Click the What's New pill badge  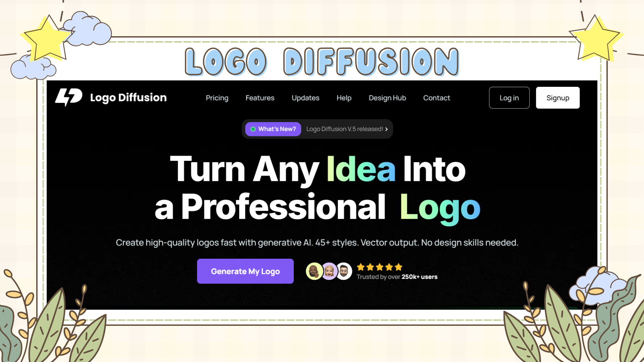pyautogui.click(x=273, y=129)
